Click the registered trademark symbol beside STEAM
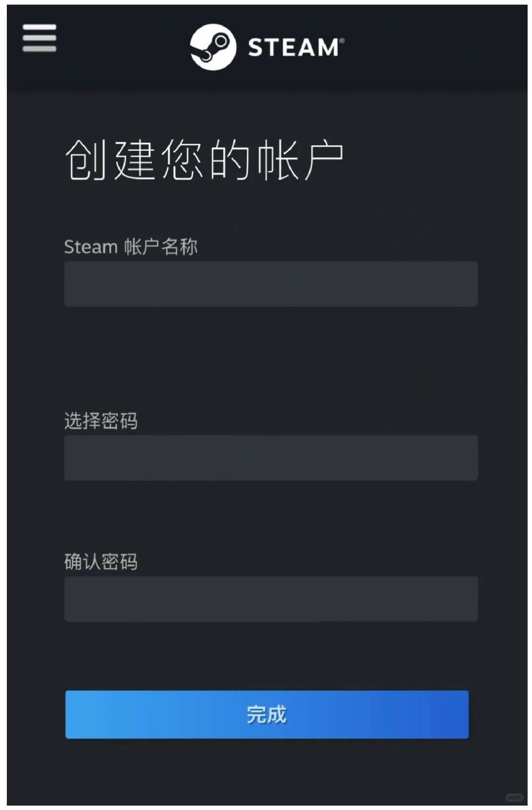 (x=342, y=41)
